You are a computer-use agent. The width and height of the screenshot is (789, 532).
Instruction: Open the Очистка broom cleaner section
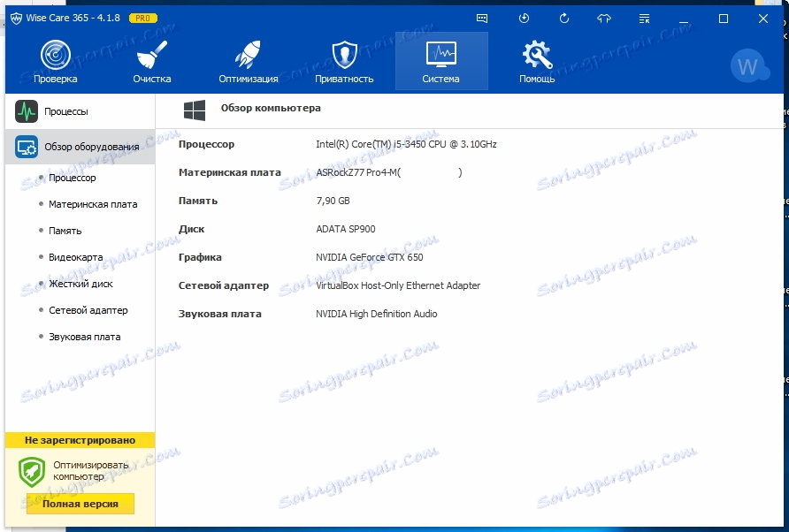coord(151,61)
